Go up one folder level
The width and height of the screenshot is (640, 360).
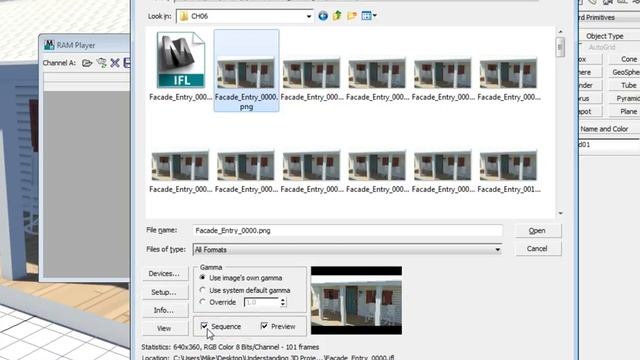point(337,16)
